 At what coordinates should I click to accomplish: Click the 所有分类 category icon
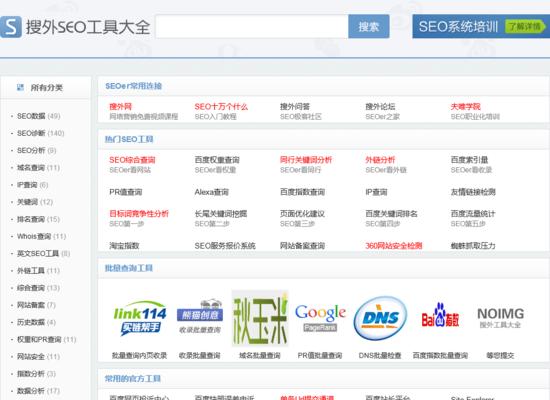pyautogui.click(x=20, y=87)
